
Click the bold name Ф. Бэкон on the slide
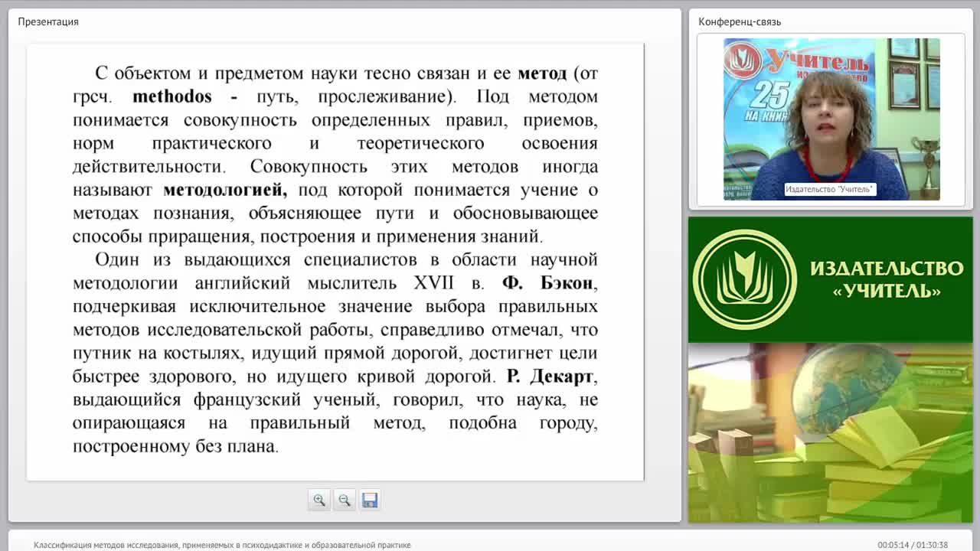(547, 283)
